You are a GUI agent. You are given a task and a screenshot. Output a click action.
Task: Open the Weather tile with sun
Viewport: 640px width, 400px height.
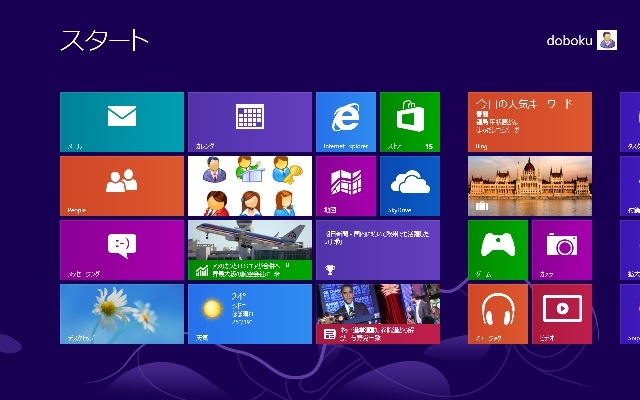point(250,314)
